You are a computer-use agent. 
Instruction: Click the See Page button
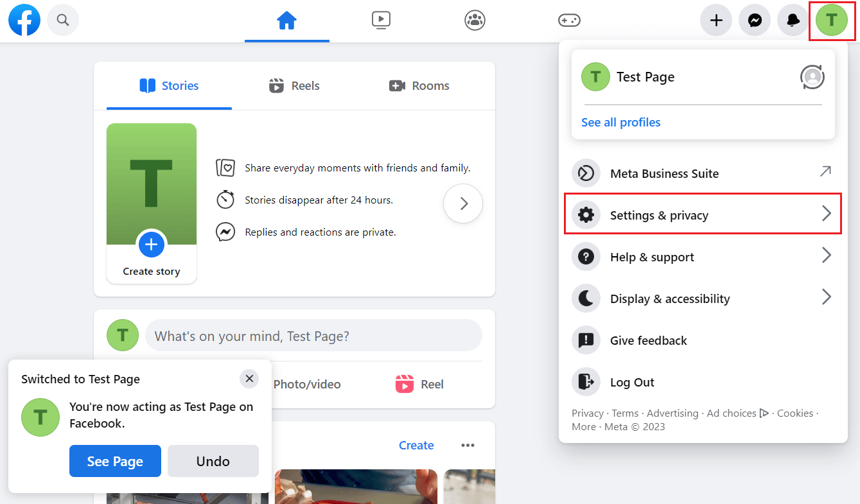[x=115, y=461]
